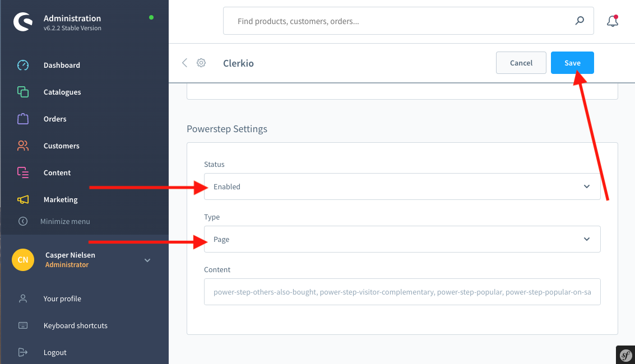Click the search magnifier icon
Viewport: 635px width, 364px height.
click(580, 21)
